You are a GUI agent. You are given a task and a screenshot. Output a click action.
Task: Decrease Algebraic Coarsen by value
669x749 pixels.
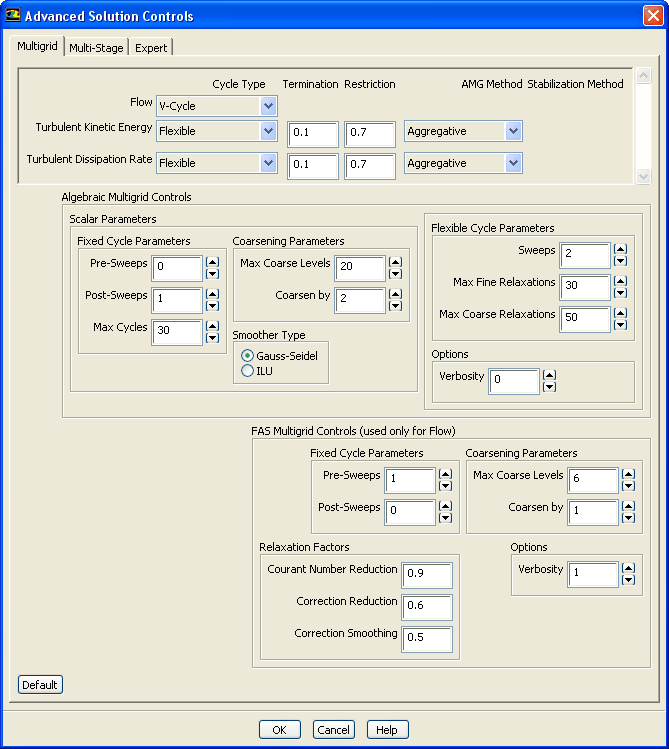click(395, 306)
